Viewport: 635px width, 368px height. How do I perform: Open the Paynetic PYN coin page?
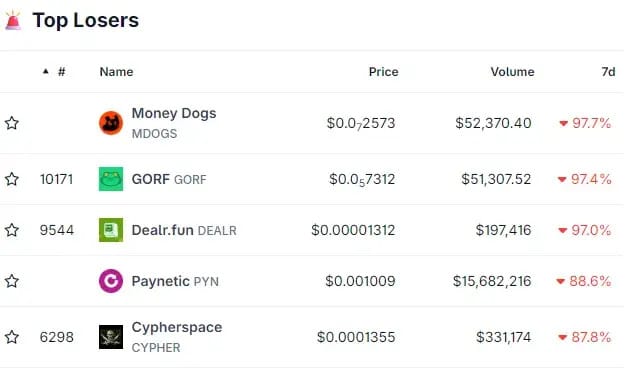click(x=175, y=281)
